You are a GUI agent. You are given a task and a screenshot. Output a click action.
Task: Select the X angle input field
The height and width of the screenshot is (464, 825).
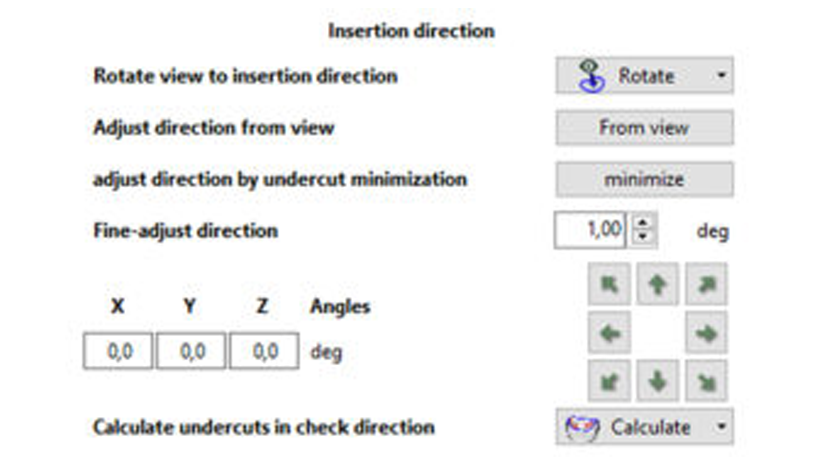(118, 351)
